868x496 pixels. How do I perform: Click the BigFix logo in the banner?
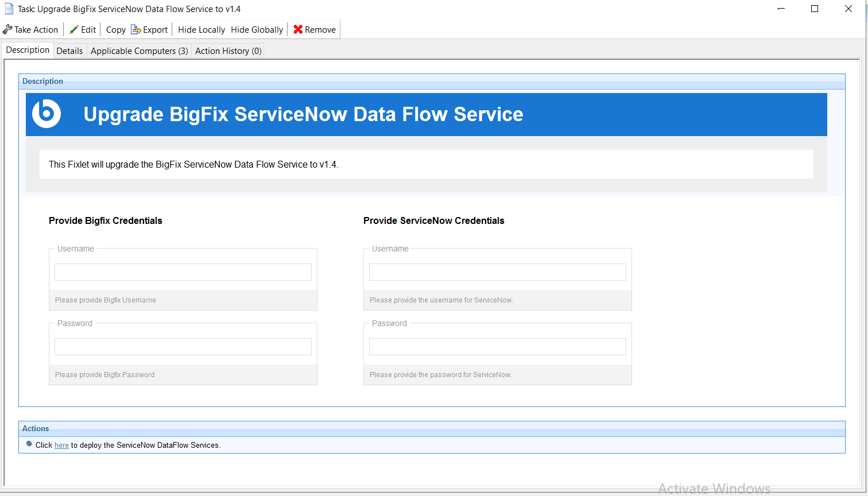(46, 114)
